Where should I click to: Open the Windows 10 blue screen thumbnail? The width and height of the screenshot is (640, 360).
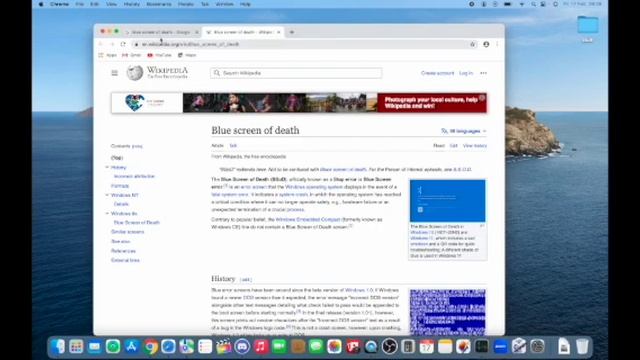point(448,201)
